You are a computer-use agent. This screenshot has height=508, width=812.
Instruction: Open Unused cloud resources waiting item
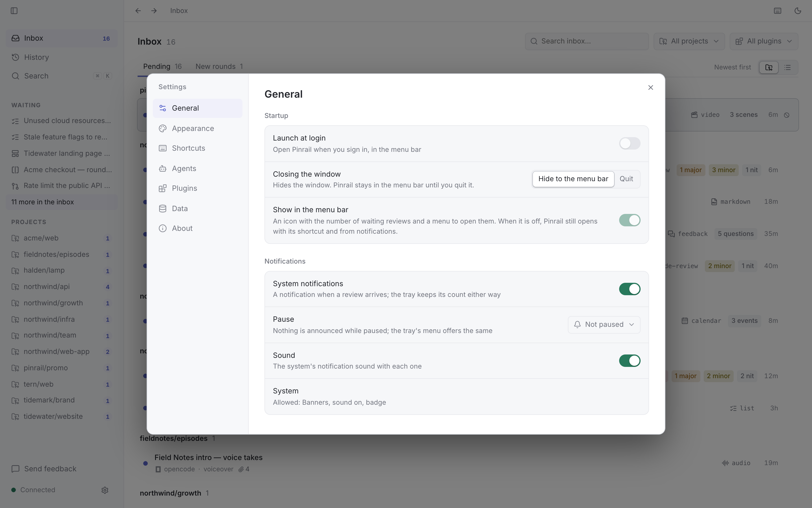coord(62,121)
